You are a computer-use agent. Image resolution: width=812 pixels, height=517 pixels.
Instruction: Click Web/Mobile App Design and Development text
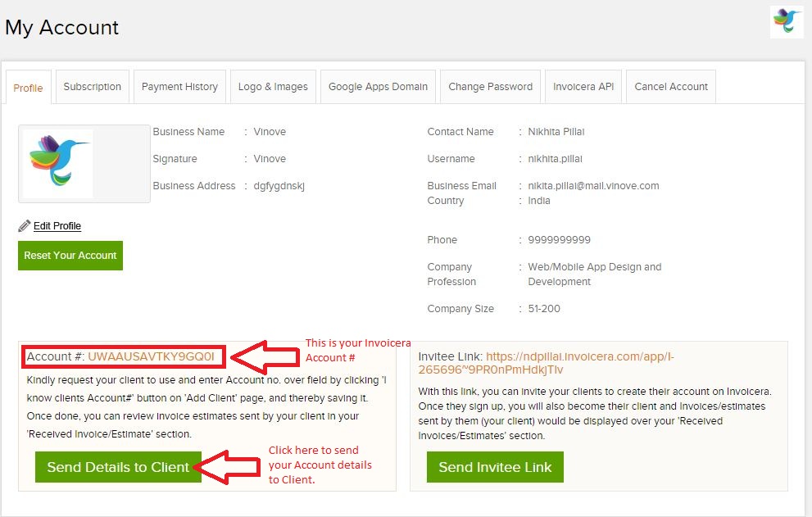pyautogui.click(x=595, y=274)
